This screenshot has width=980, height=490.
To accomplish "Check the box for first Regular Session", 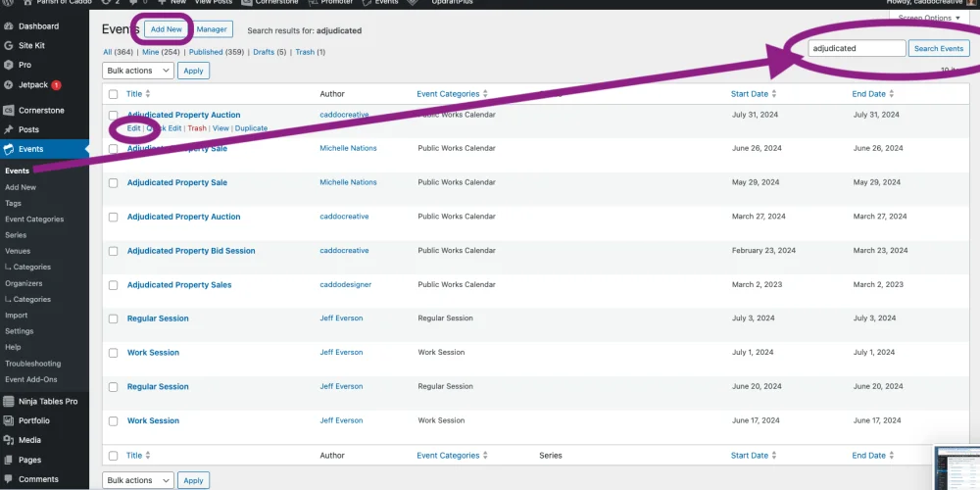I will 113,318.
